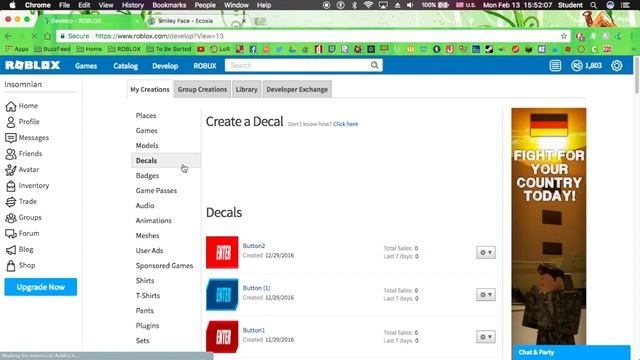Open the gear dropdown for Button (1) decal
Image resolution: width=640 pixels, height=360 pixels.
click(486, 294)
